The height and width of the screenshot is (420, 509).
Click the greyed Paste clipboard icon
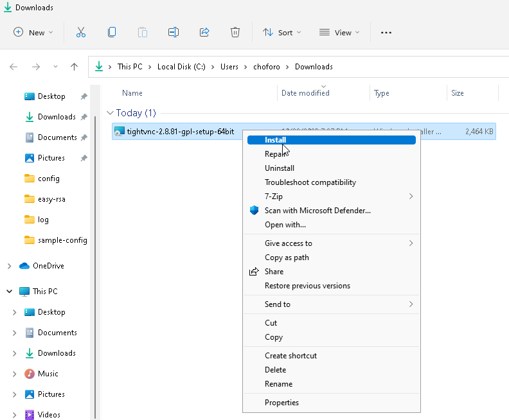[143, 33]
